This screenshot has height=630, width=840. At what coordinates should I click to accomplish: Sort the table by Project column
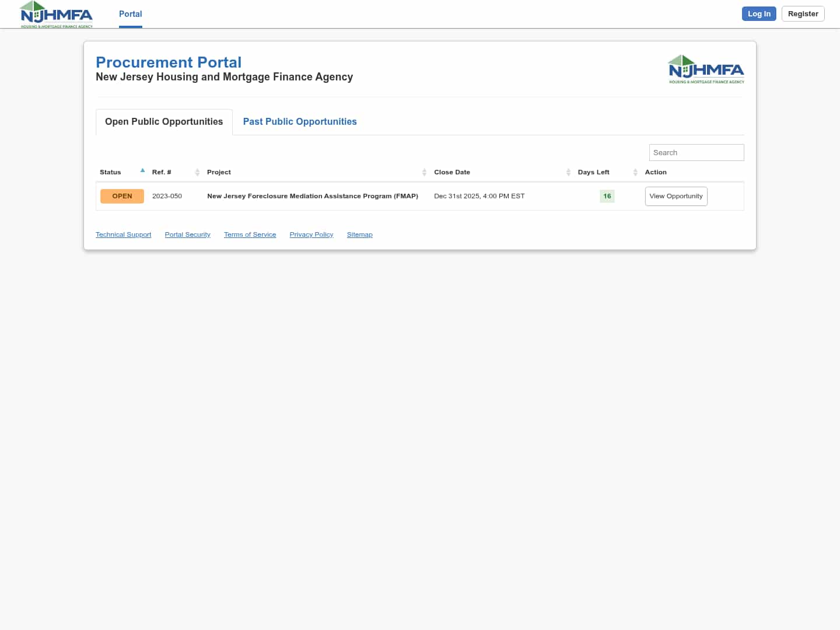point(424,172)
